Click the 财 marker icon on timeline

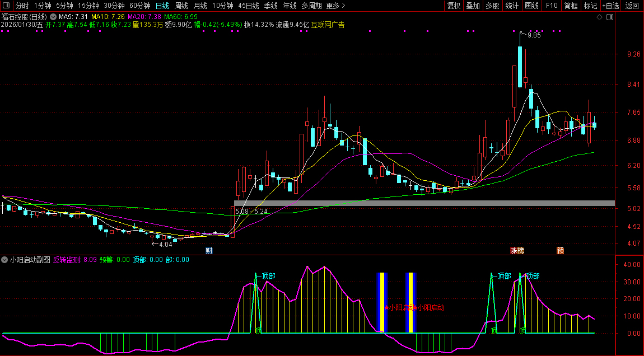pos(209,250)
